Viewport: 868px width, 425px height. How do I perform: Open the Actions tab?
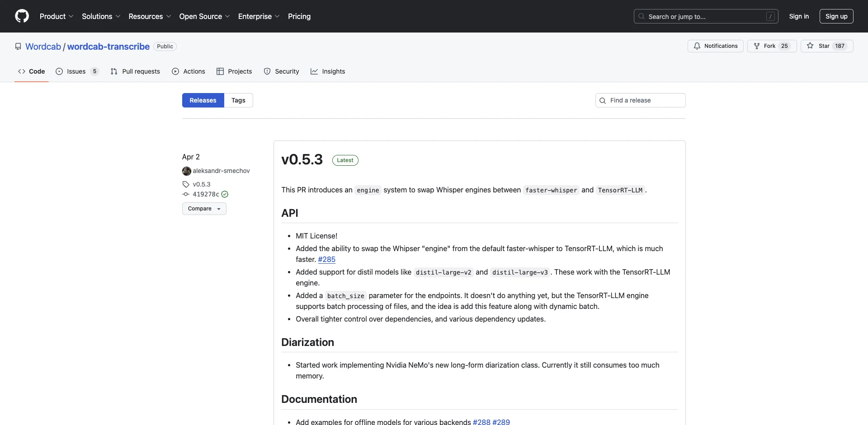coord(189,71)
